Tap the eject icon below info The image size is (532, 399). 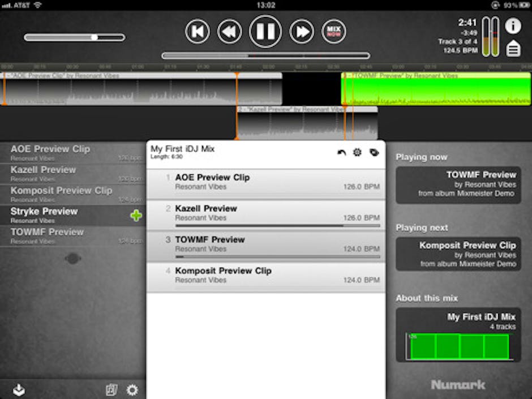pyautogui.click(x=513, y=49)
